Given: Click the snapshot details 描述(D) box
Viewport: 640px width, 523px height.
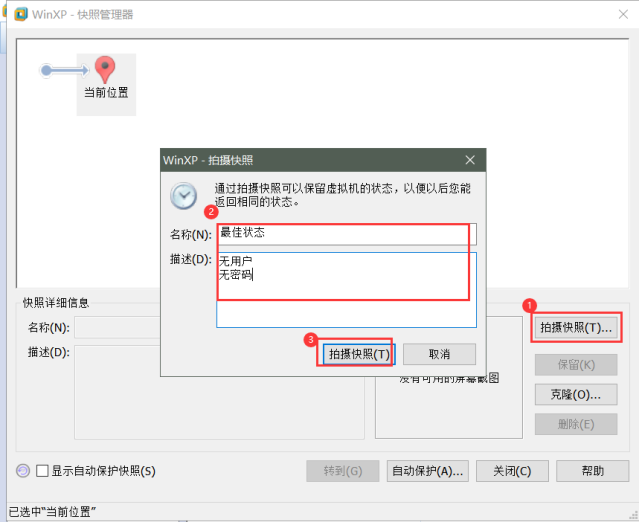Looking at the screenshot, I should 219,392.
